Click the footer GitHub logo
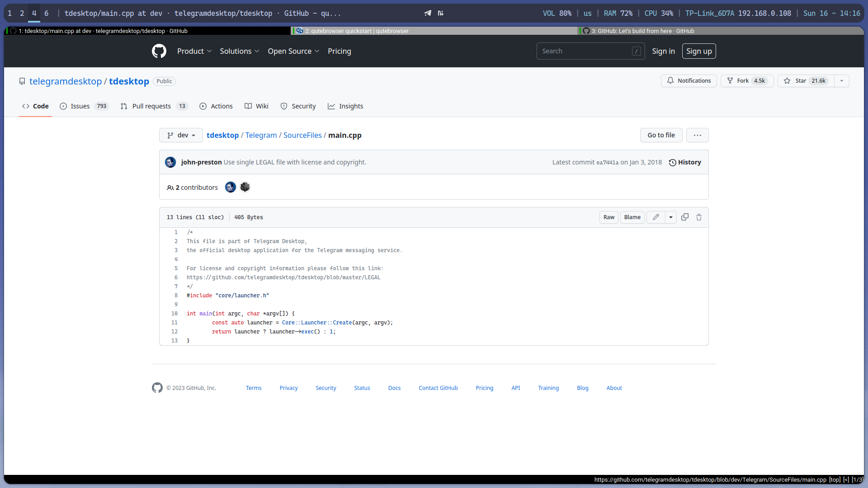This screenshot has width=868, height=488. [x=157, y=388]
